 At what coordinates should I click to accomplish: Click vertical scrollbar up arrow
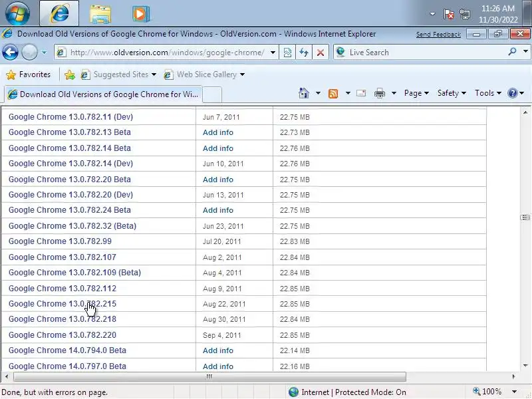tap(525, 112)
